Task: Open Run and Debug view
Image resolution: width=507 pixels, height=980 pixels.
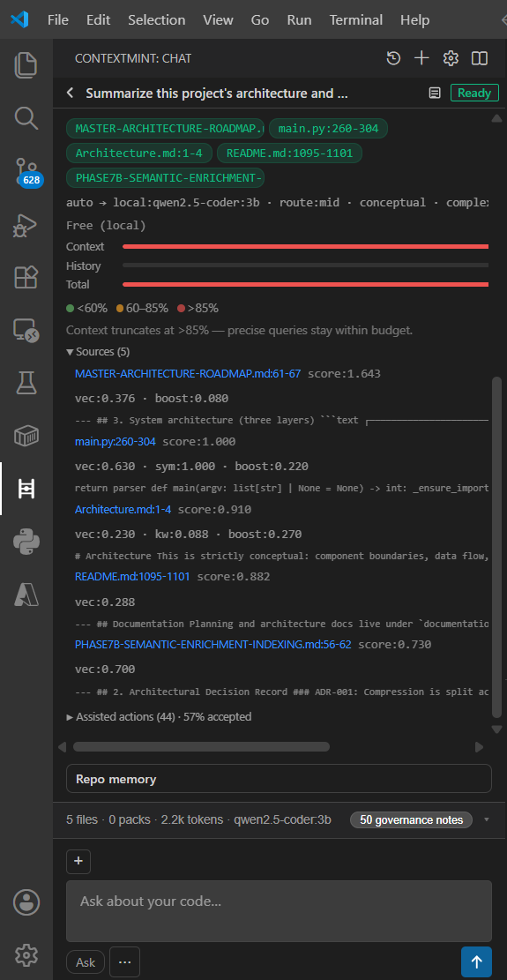Action: click(x=26, y=225)
